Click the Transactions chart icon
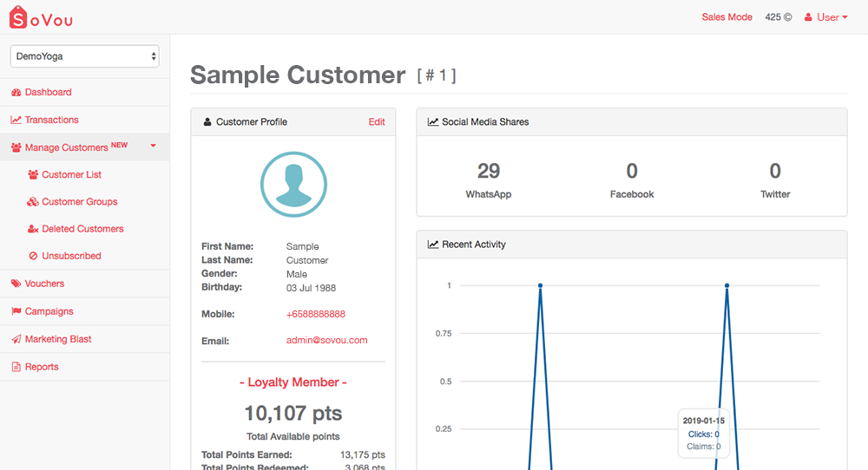 click(16, 120)
